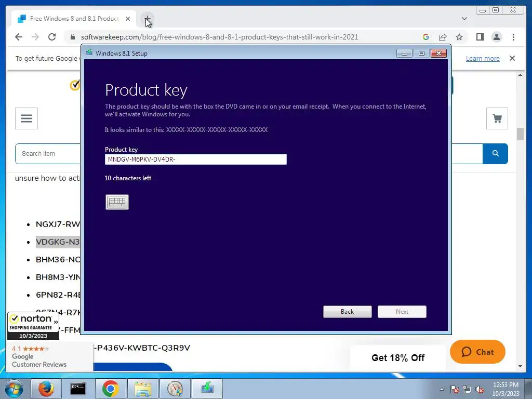Open the orange Chat widget
This screenshot has width=532, height=399.
pyautogui.click(x=477, y=352)
